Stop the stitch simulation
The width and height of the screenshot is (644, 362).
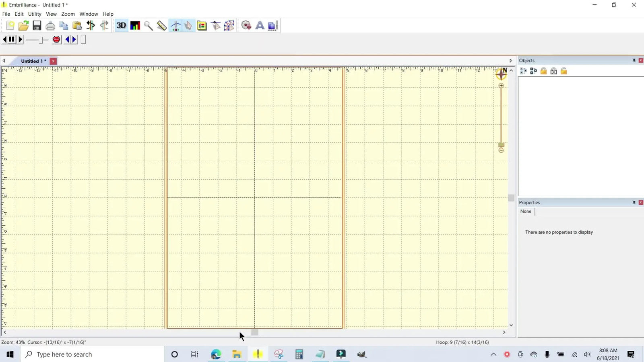click(56, 39)
